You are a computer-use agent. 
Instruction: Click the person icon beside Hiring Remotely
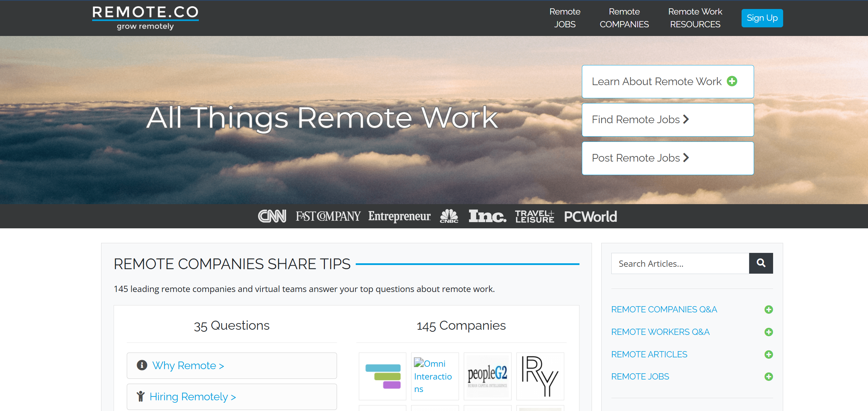pyautogui.click(x=141, y=396)
